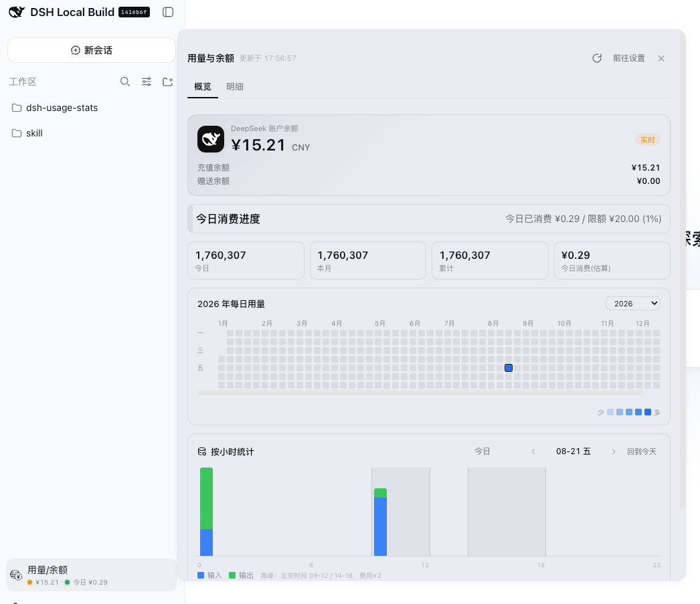The image size is (700, 604).
Task: Click the 实时 status badge
Action: pos(647,140)
